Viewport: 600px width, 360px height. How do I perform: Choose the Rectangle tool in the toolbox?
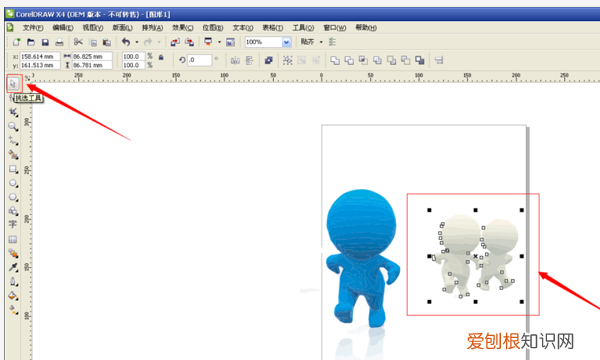(x=13, y=169)
